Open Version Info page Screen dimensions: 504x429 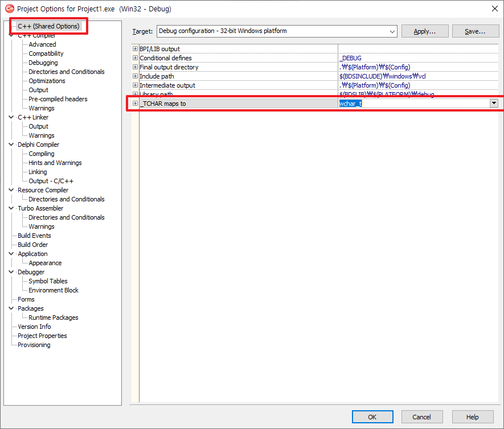(34, 327)
